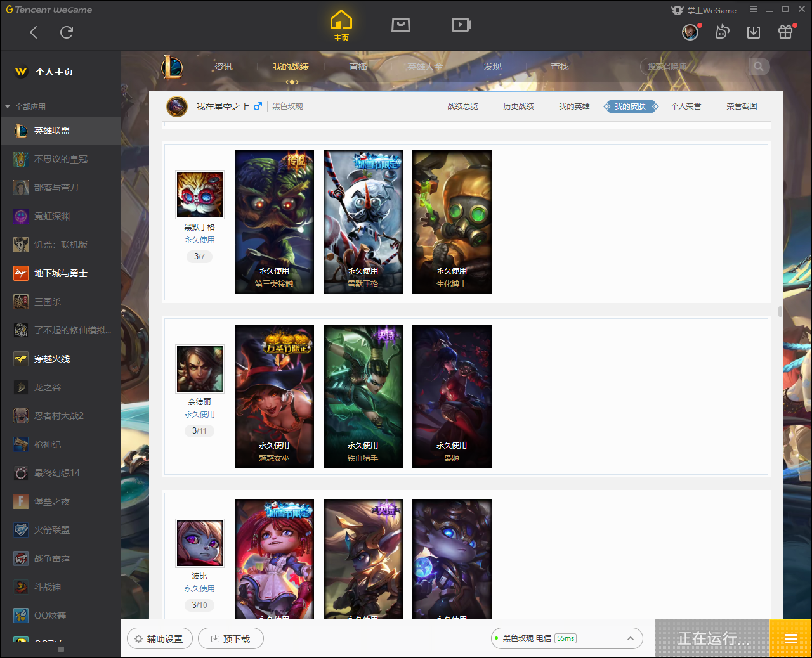Switch to 我的皮肤 sub-tab

coord(630,106)
